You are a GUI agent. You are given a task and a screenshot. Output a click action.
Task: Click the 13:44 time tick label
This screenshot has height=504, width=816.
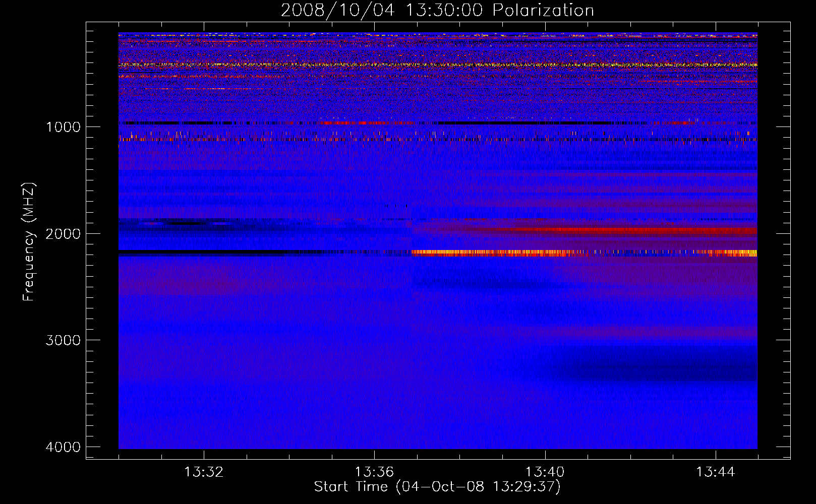point(716,472)
